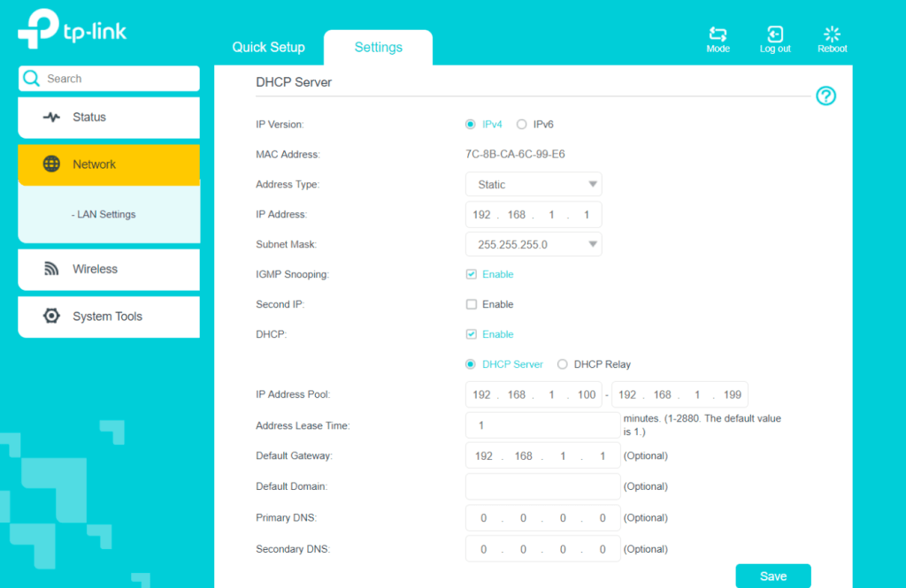Open the help question mark icon
906x588 pixels.
pyautogui.click(x=825, y=96)
